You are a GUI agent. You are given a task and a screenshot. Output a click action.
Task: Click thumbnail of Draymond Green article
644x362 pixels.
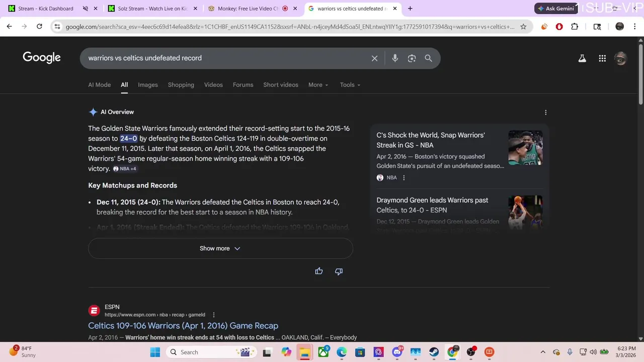pos(525,213)
